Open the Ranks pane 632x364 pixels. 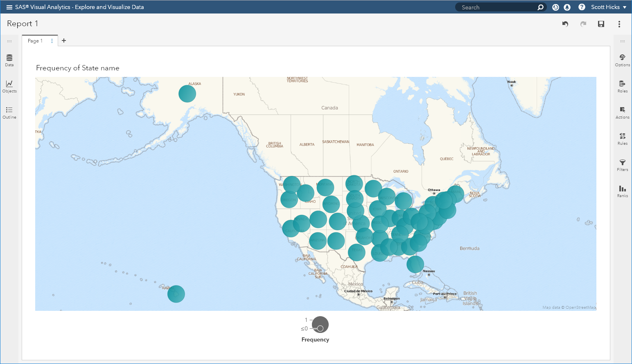pos(622,191)
